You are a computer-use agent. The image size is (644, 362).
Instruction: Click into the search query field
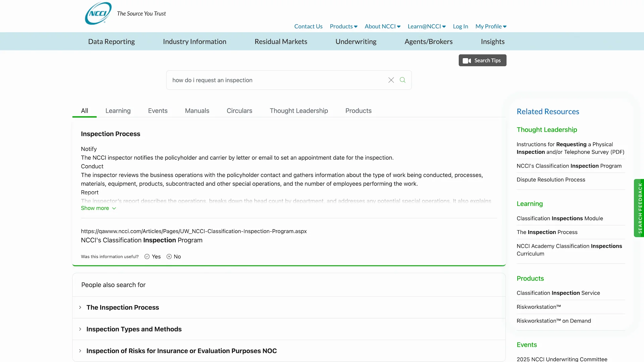(x=275, y=80)
